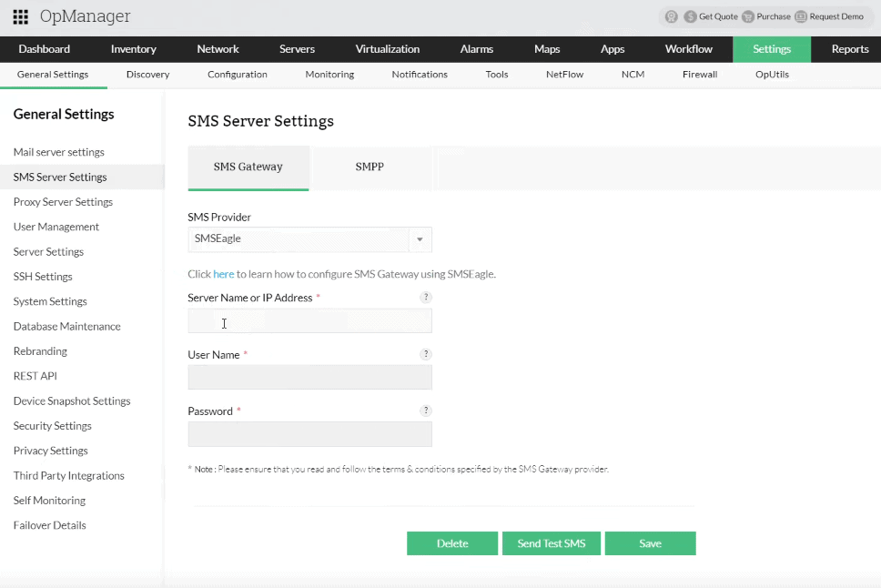Open help icon for User Name field

click(426, 354)
